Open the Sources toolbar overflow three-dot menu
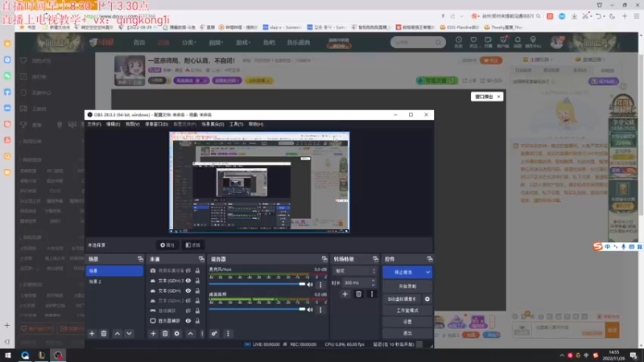 pyautogui.click(x=202, y=334)
